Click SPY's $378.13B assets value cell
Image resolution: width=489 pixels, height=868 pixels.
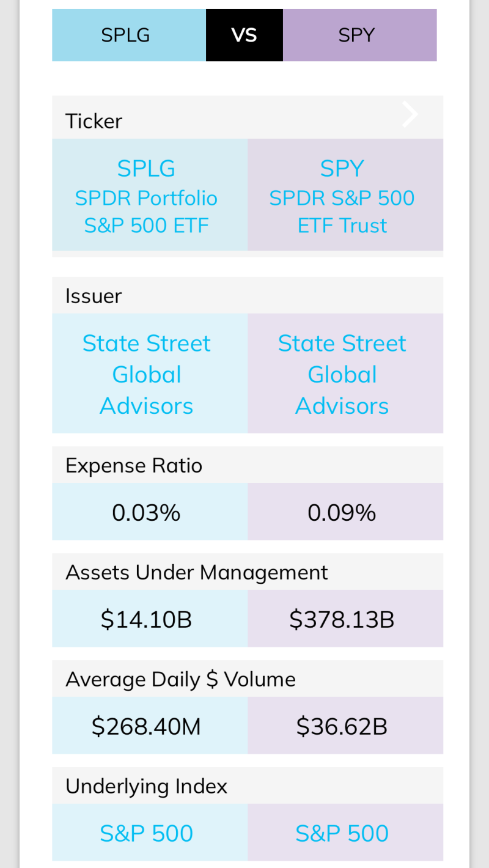pyautogui.click(x=342, y=618)
